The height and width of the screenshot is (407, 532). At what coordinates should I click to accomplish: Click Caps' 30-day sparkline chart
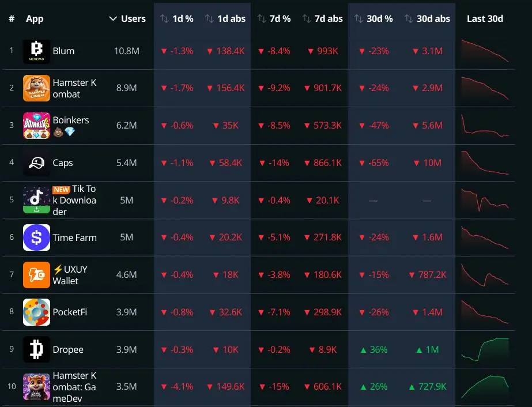pyautogui.click(x=485, y=163)
